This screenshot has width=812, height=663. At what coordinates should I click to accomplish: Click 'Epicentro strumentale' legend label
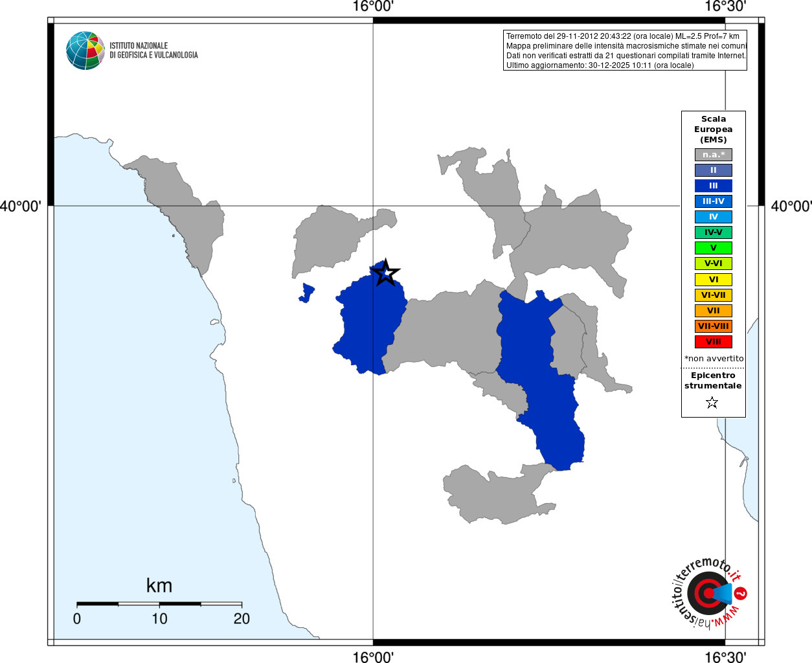pos(713,380)
